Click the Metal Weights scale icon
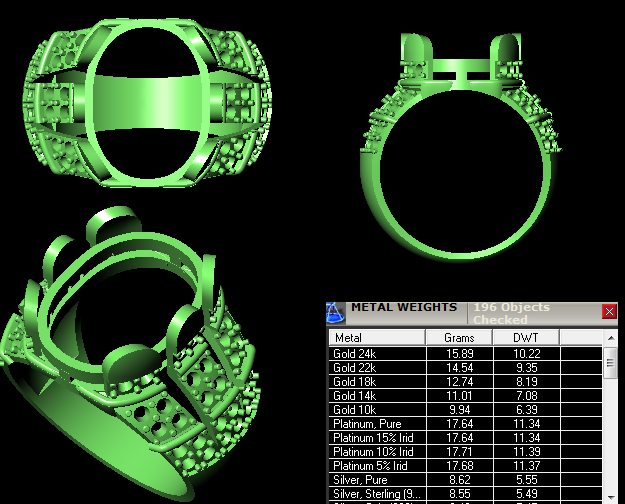The width and height of the screenshot is (625, 504). pos(336,313)
